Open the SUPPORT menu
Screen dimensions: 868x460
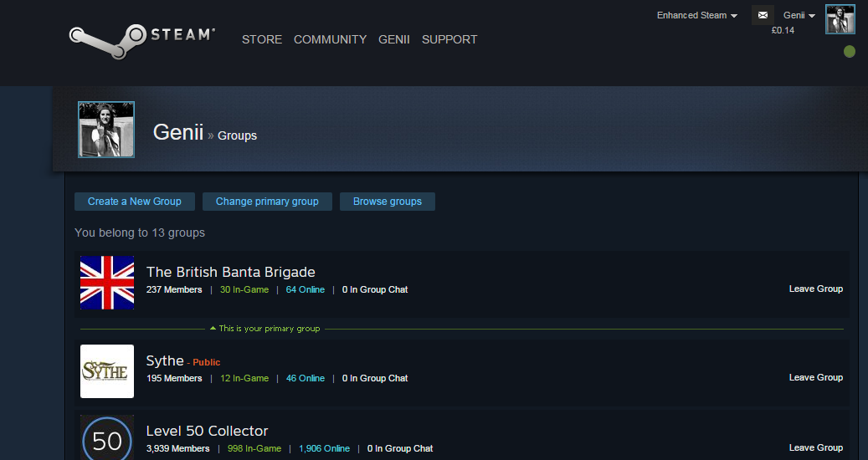click(x=449, y=39)
